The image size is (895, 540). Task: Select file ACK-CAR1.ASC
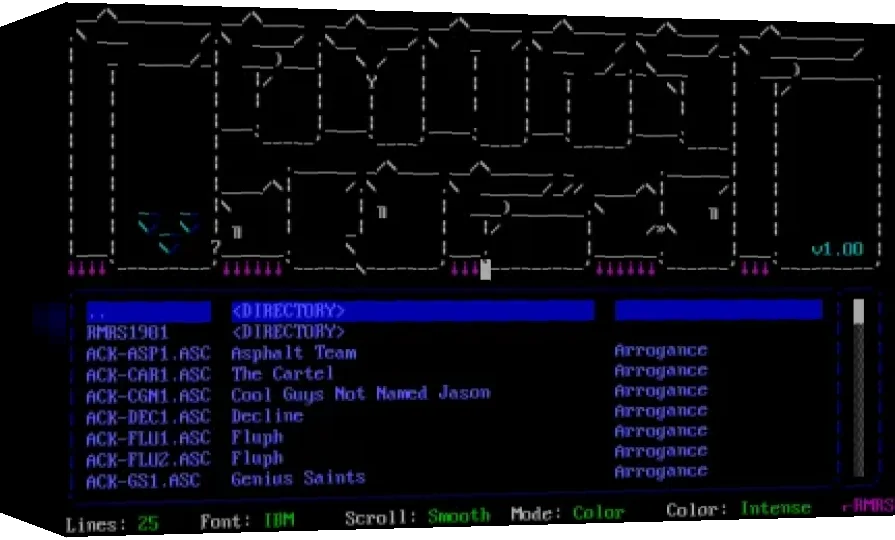[x=148, y=375]
